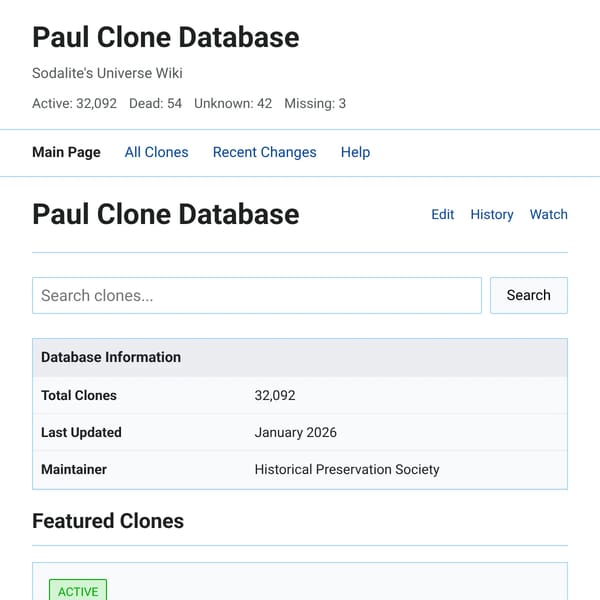
Task: Select the Last Updated row label
Action: click(x=81, y=432)
